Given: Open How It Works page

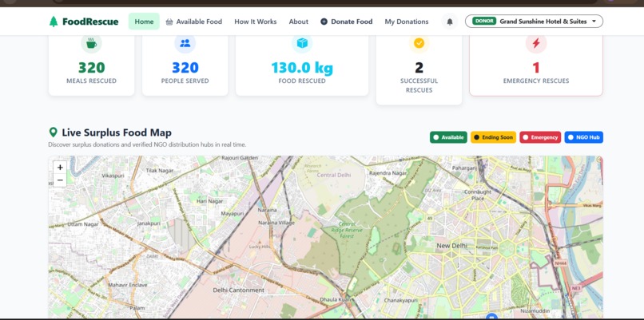Looking at the screenshot, I should point(256,22).
